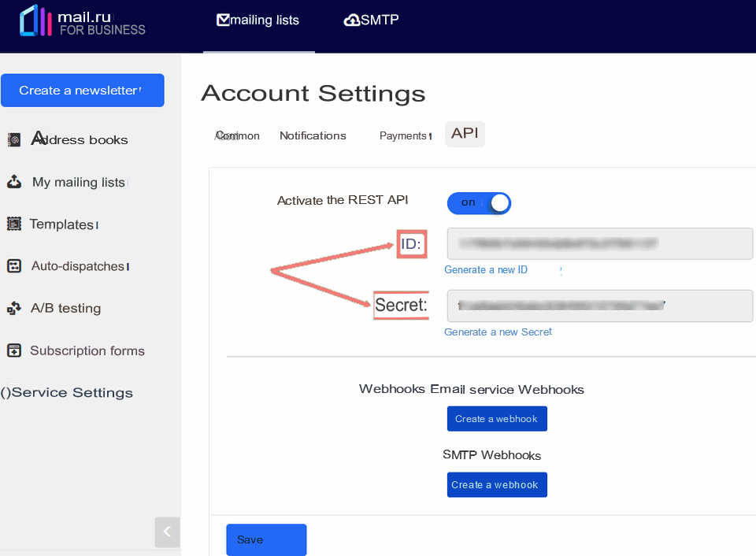Viewport: 756px width, 556px height.
Task: Switch the Activate the REST API switch off
Action: (x=479, y=202)
